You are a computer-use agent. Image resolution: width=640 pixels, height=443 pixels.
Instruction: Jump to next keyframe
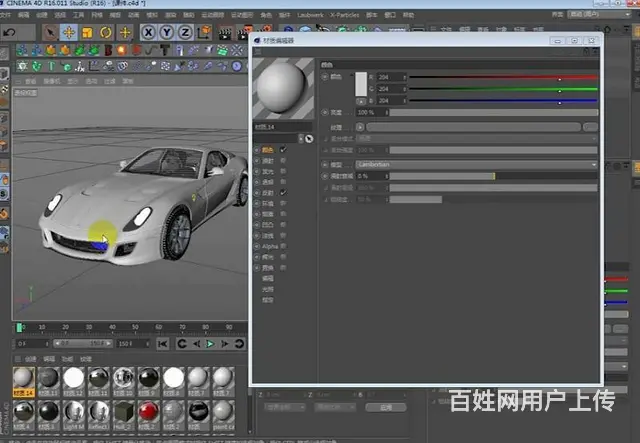[x=239, y=344]
